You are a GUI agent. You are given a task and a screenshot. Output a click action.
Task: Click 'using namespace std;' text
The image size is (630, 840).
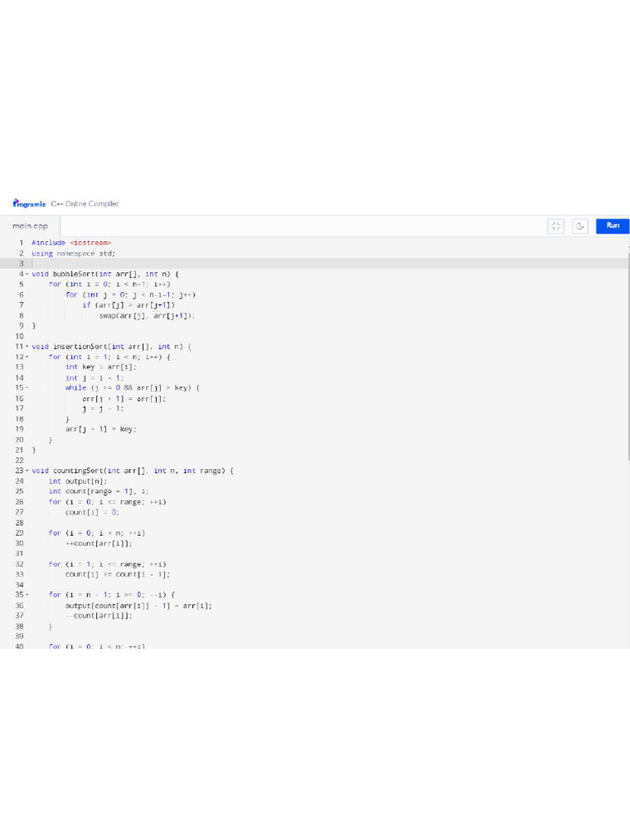pos(73,253)
